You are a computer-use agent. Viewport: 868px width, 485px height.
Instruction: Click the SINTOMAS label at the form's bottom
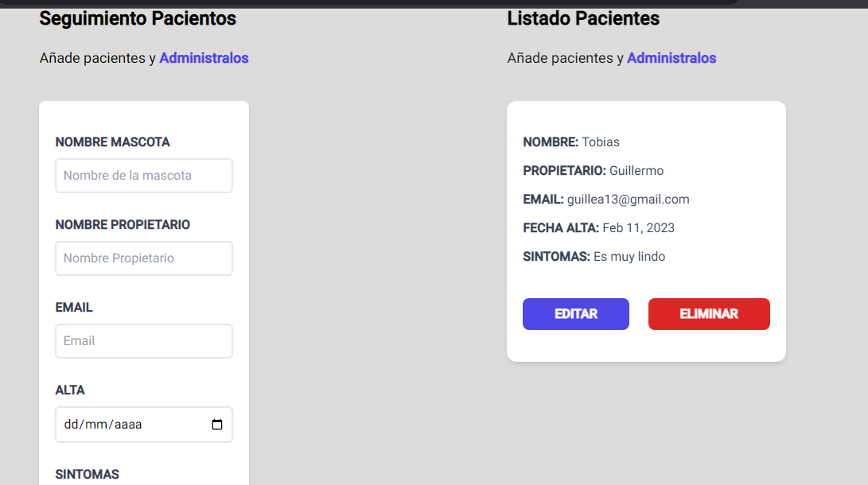87,475
